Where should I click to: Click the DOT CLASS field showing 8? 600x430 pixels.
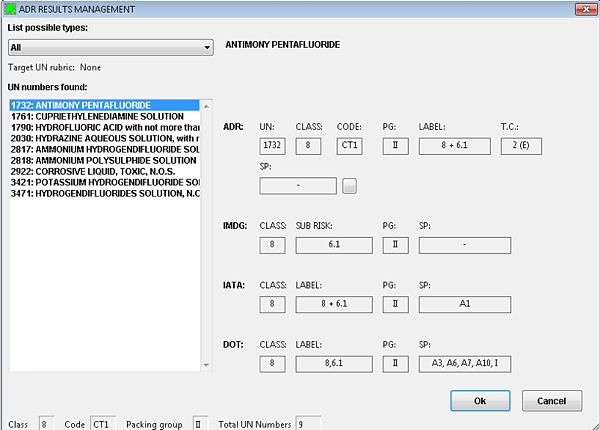click(272, 364)
